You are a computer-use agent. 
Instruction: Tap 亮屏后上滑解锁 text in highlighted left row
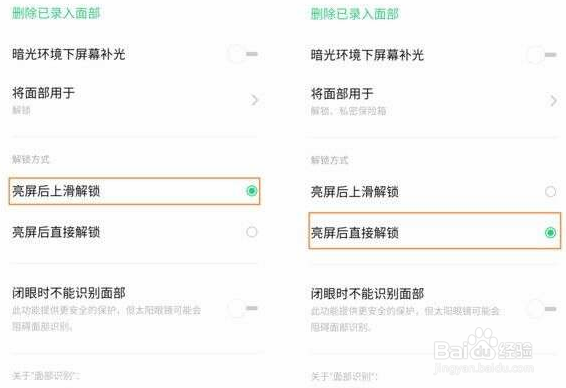pos(56,191)
